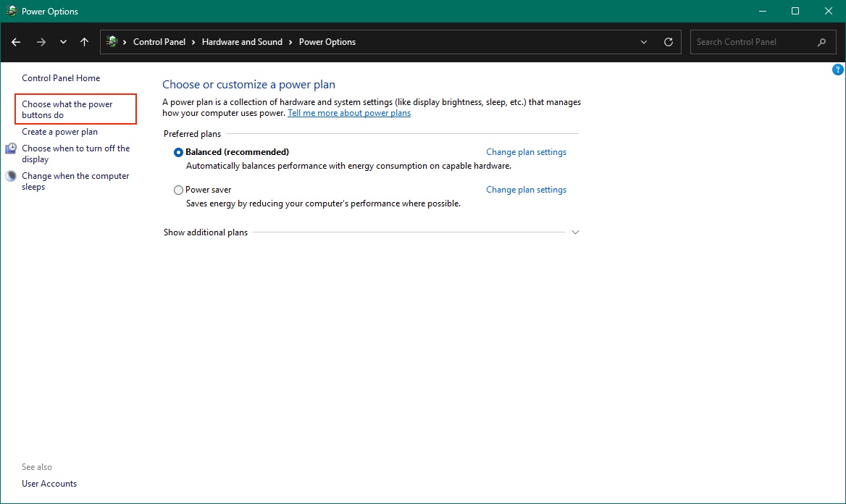Open User Accounts under See also
The image size is (846, 504).
pyautogui.click(x=49, y=484)
